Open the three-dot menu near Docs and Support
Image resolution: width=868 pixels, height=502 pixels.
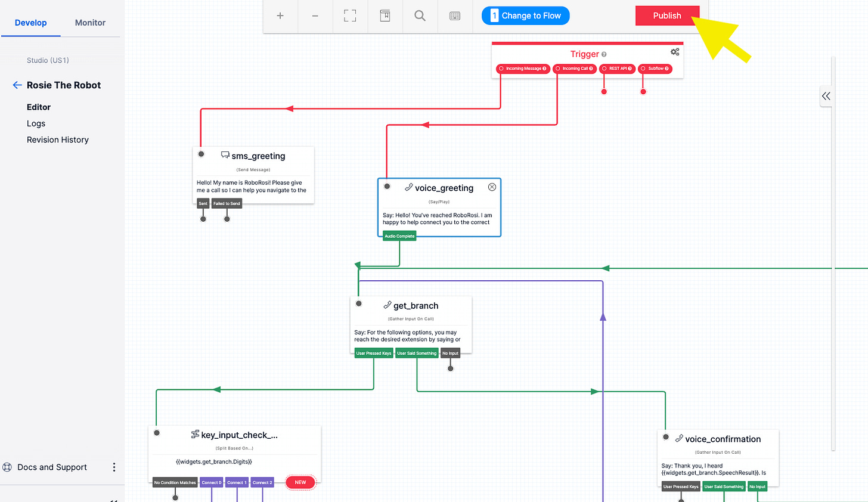tap(114, 467)
